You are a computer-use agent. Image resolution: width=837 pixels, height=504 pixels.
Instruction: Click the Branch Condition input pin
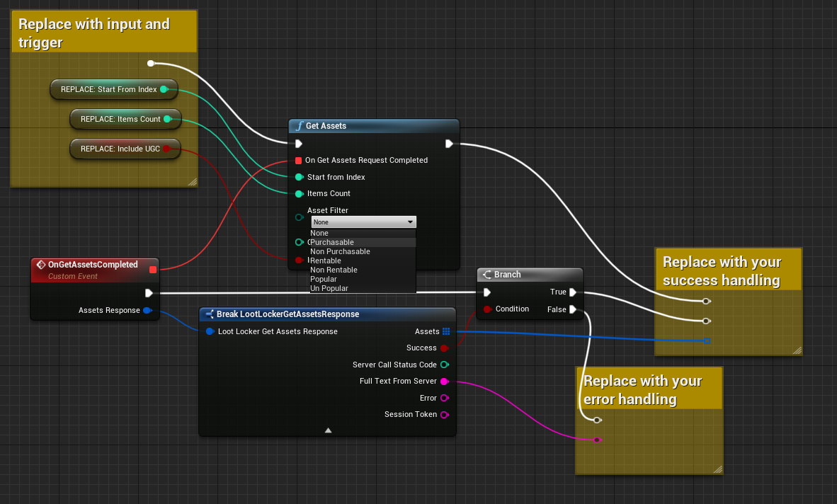(x=487, y=309)
